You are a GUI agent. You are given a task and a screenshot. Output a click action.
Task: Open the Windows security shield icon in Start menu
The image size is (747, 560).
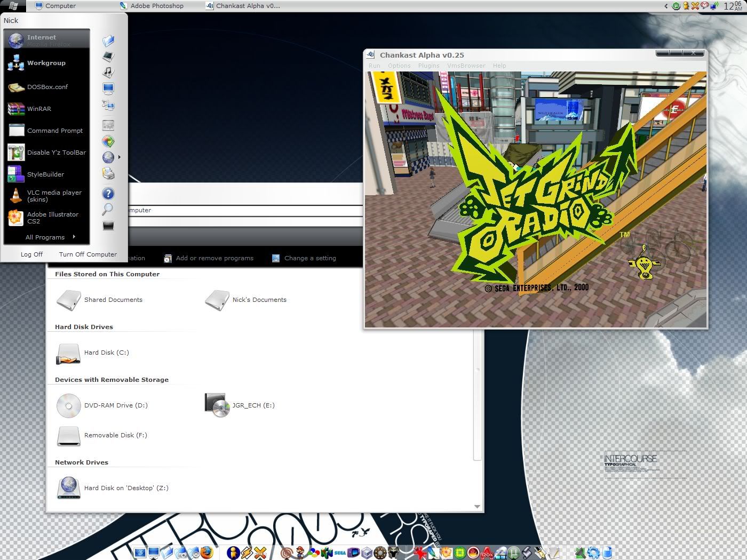[x=108, y=141]
